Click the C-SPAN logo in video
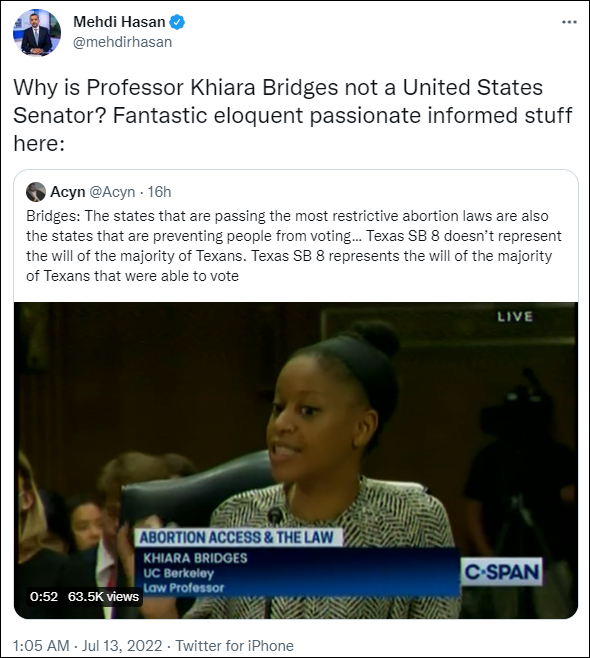This screenshot has width=590, height=658. [502, 572]
